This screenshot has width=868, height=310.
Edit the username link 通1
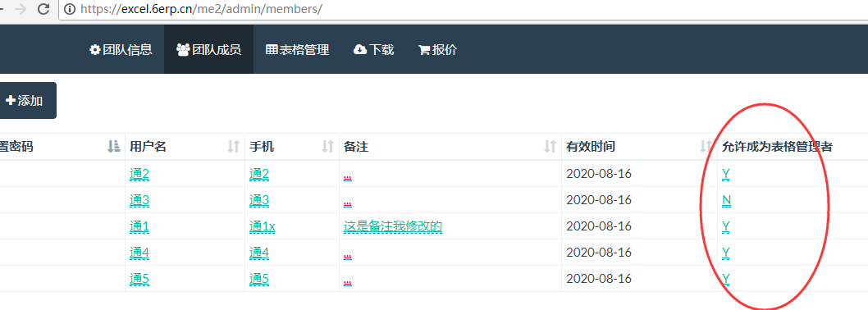click(x=139, y=226)
